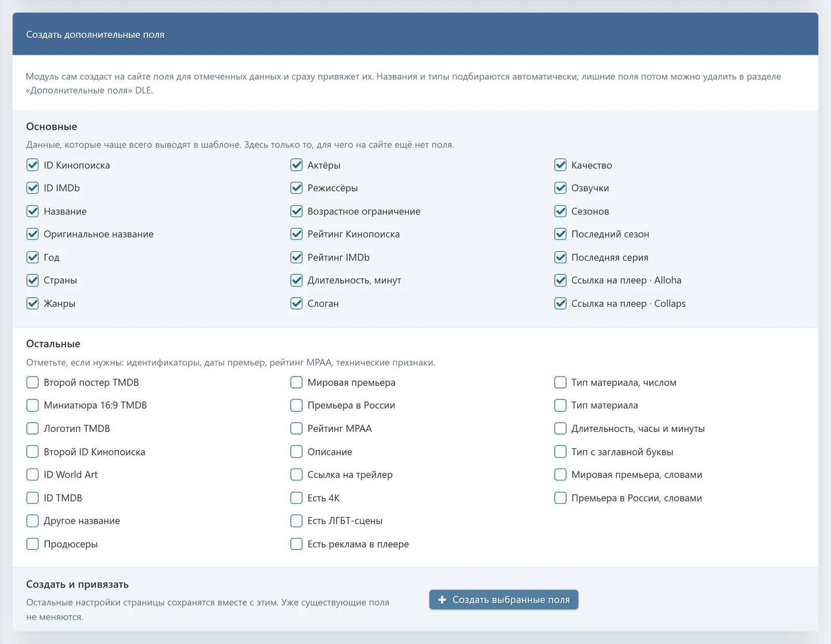Disable the Оригинальное название field
This screenshot has height=644, width=831.
[33, 234]
